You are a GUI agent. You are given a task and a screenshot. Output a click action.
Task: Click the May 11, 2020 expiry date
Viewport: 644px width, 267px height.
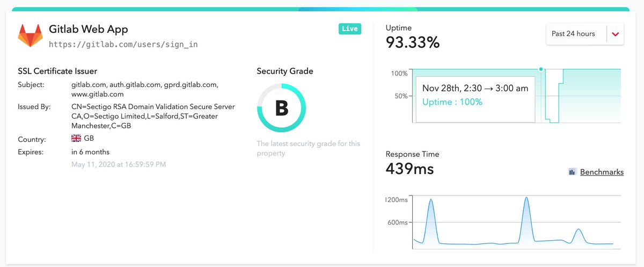click(119, 164)
